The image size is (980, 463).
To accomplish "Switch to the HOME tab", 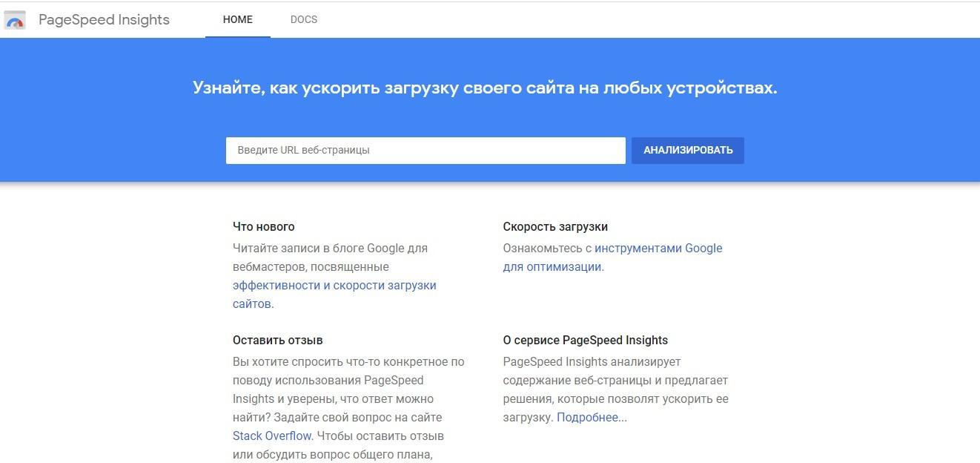I will [x=238, y=20].
